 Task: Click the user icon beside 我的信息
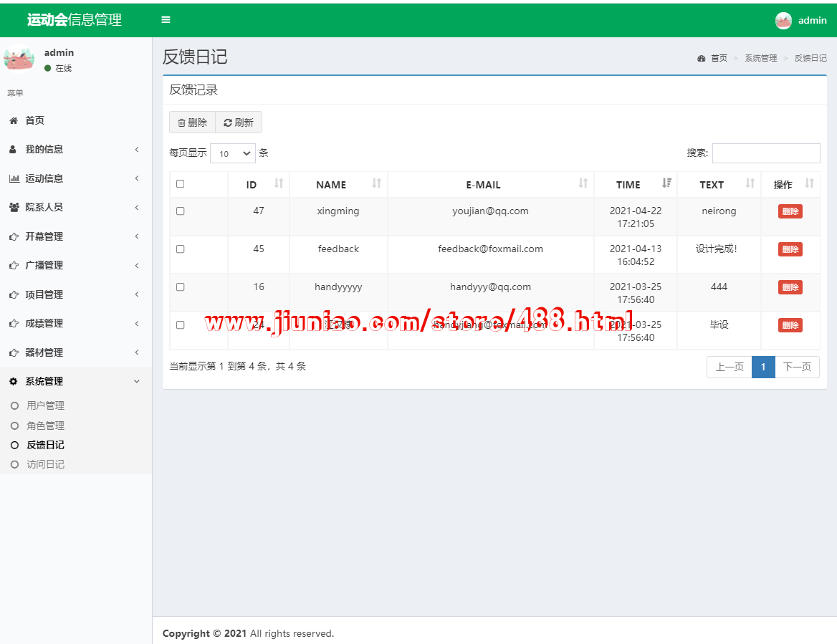point(13,150)
